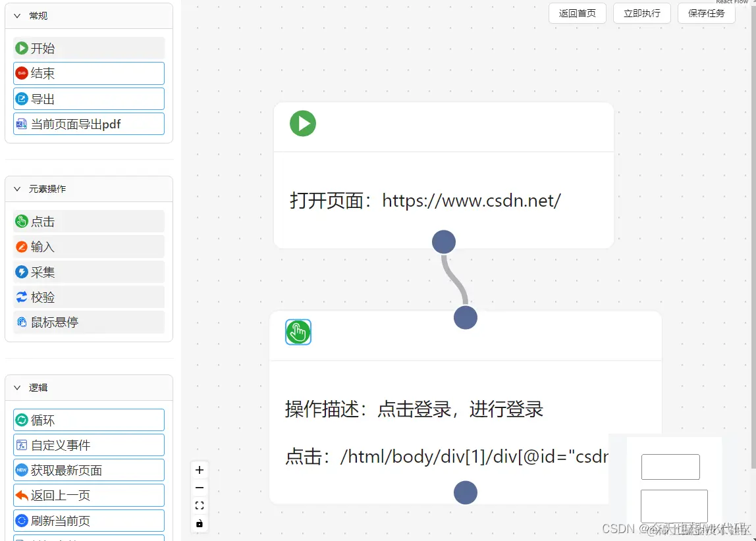This screenshot has width=756, height=541.
Task: Select the 获取最新页面 icon
Action: point(21,470)
